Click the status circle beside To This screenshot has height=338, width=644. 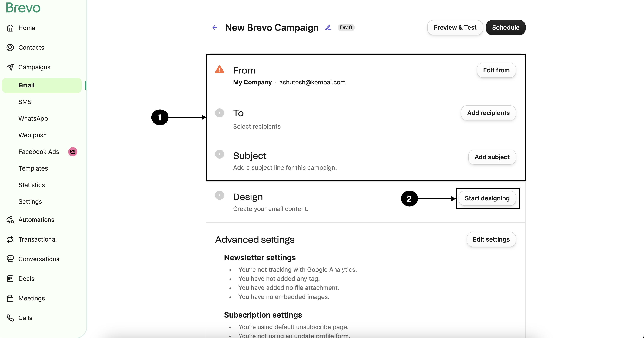220,113
